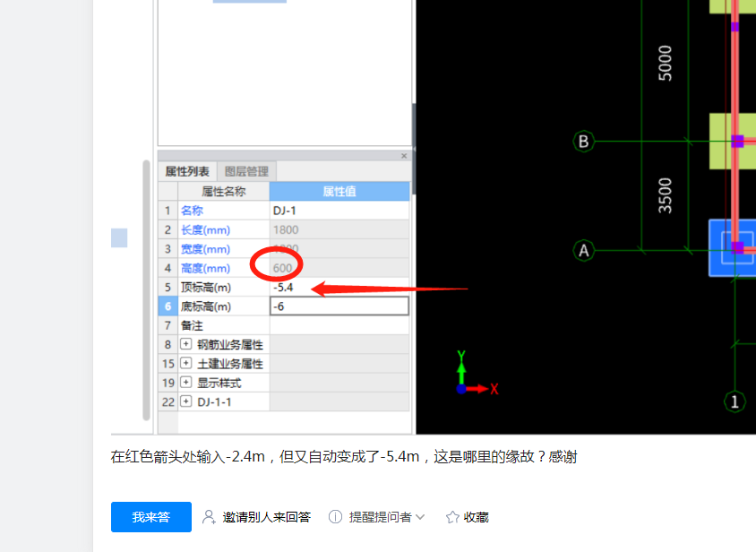Select the 宽度(mm) property label
Image resolution: width=756 pixels, height=552 pixels.
coord(205,249)
